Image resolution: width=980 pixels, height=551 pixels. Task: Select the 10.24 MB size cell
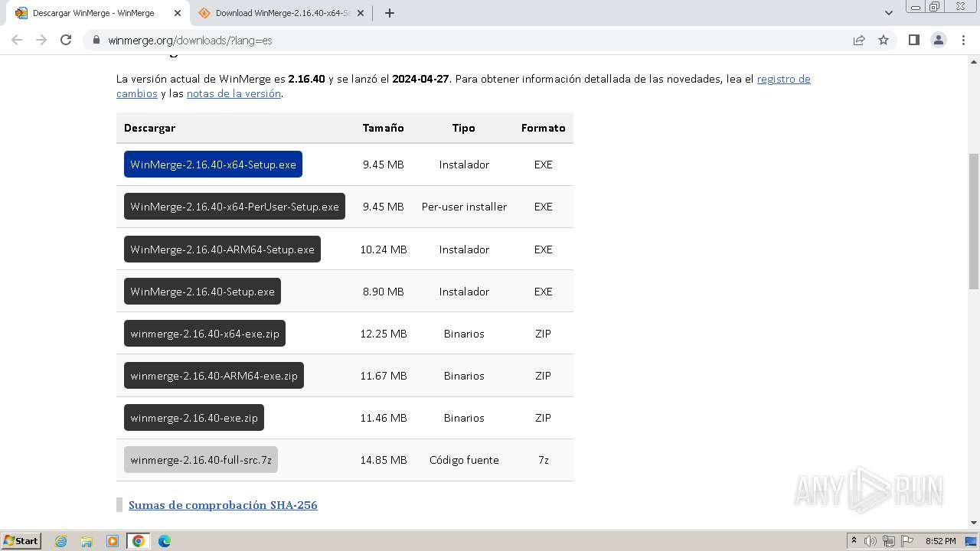tap(383, 249)
